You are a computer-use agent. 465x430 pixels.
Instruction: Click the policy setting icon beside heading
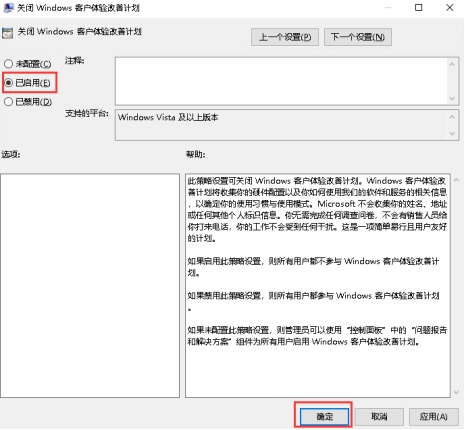[7, 33]
